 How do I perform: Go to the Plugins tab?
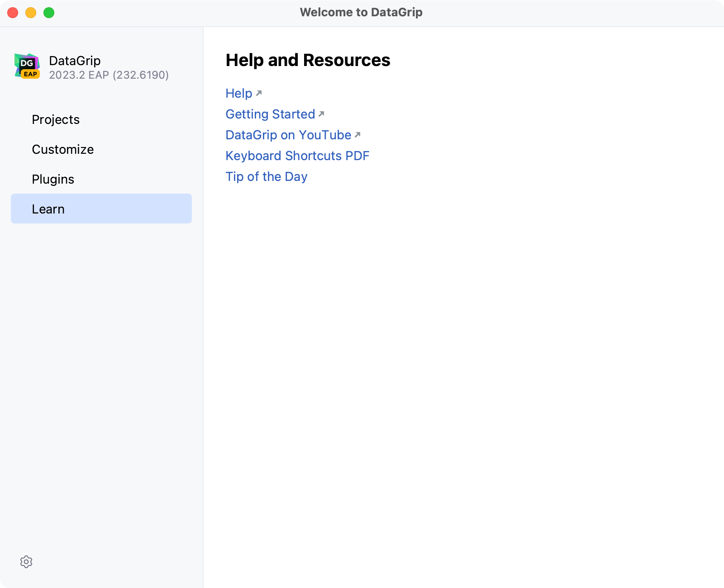53,179
